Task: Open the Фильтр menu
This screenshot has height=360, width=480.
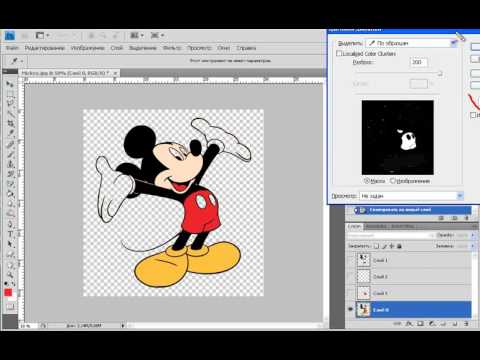Action: (172, 48)
